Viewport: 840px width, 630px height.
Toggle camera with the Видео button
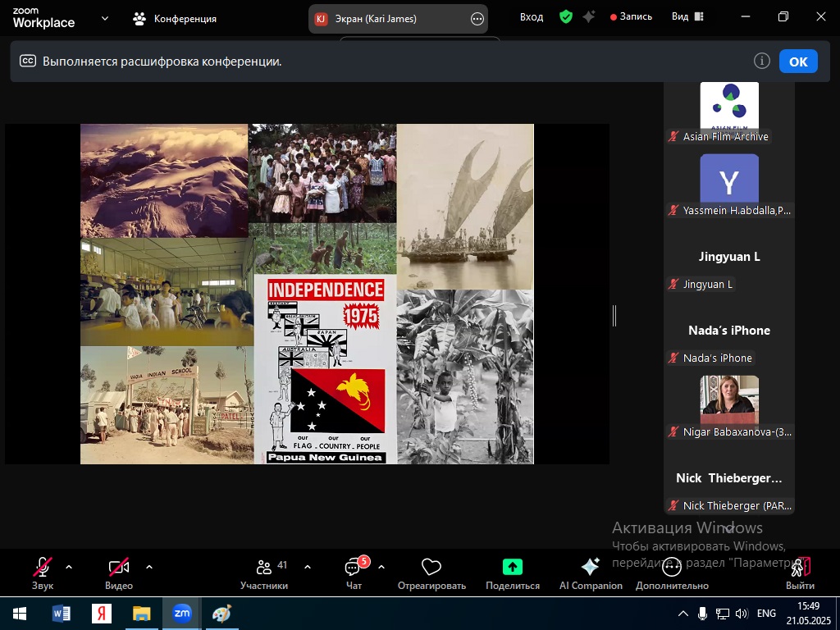pyautogui.click(x=119, y=573)
